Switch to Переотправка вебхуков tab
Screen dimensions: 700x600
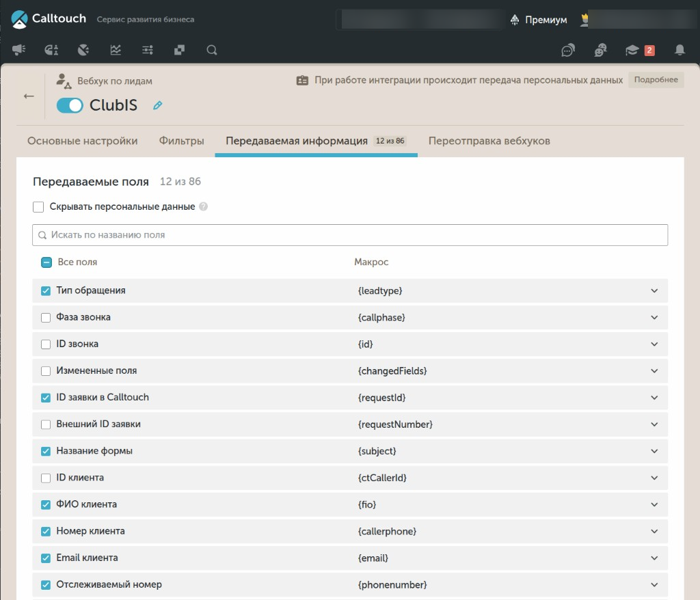pyautogui.click(x=489, y=141)
